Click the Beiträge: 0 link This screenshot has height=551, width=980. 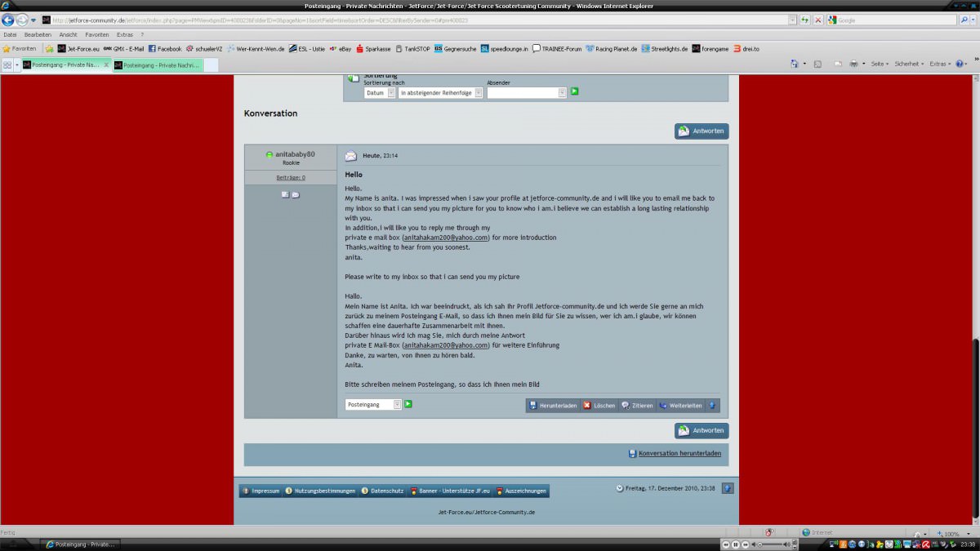coord(291,177)
